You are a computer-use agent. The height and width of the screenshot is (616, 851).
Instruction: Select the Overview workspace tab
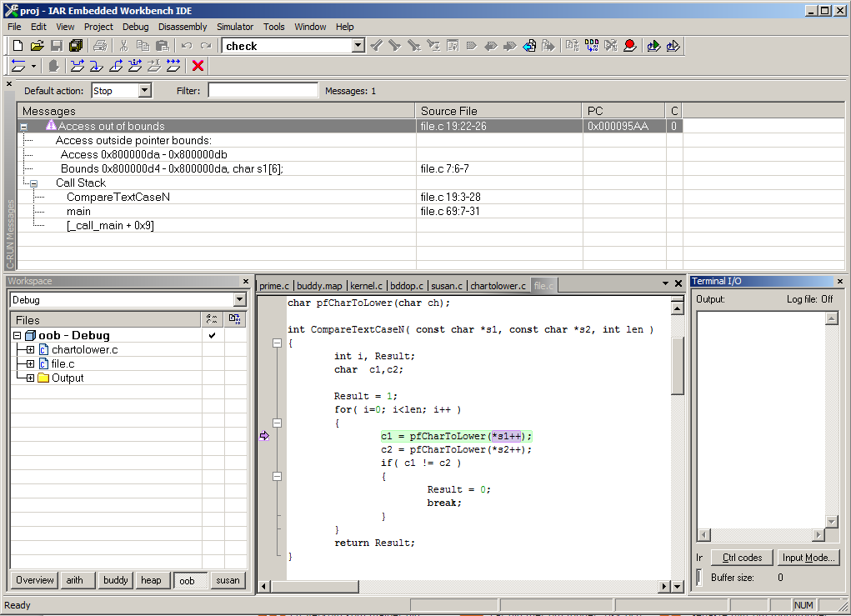pyautogui.click(x=35, y=580)
